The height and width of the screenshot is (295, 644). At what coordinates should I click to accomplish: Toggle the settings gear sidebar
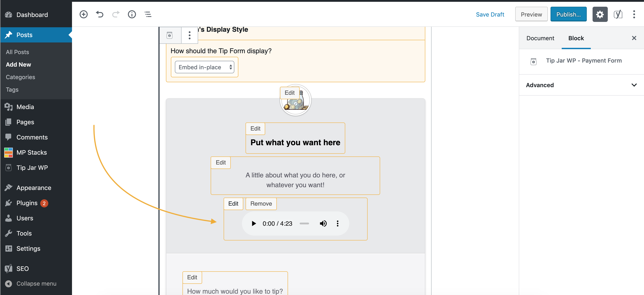click(x=600, y=14)
